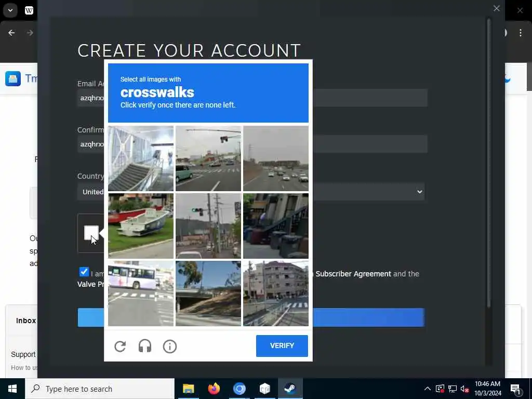Click the taskbar search box

tap(100, 389)
